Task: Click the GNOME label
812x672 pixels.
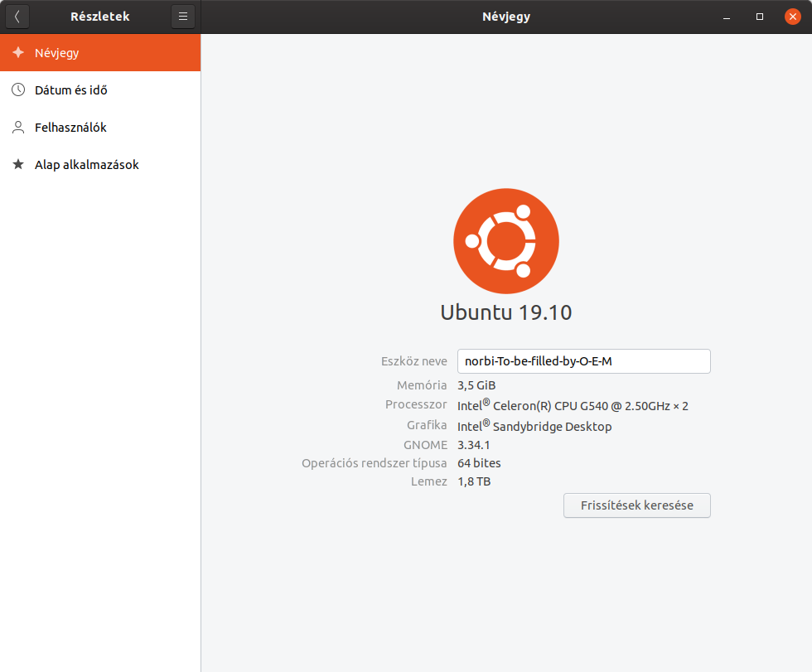Action: coord(425,445)
